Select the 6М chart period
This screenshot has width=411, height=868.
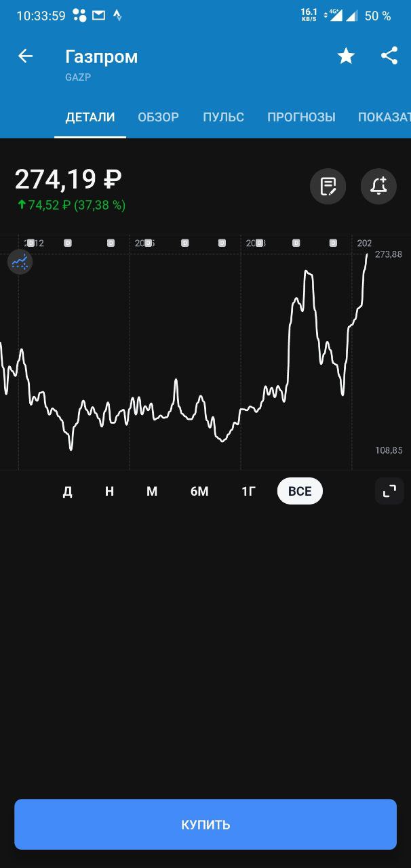pos(199,492)
